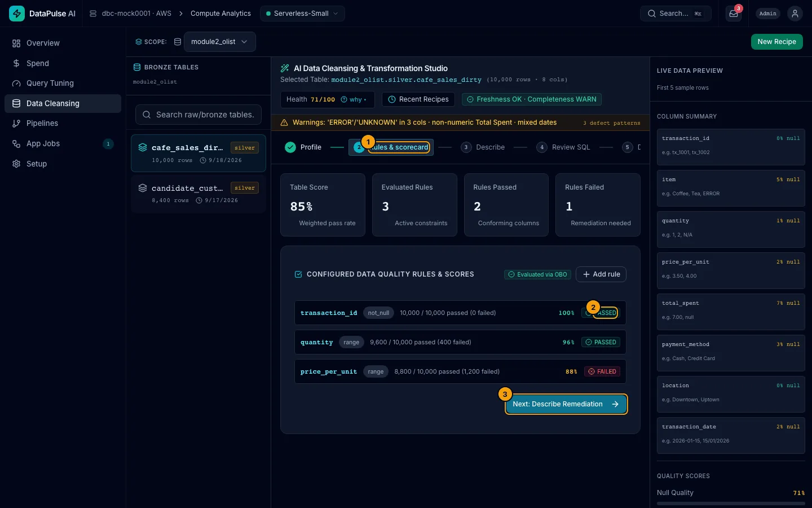Click the database icon beside the scope selector
Image resolution: width=812 pixels, height=508 pixels.
point(178,42)
